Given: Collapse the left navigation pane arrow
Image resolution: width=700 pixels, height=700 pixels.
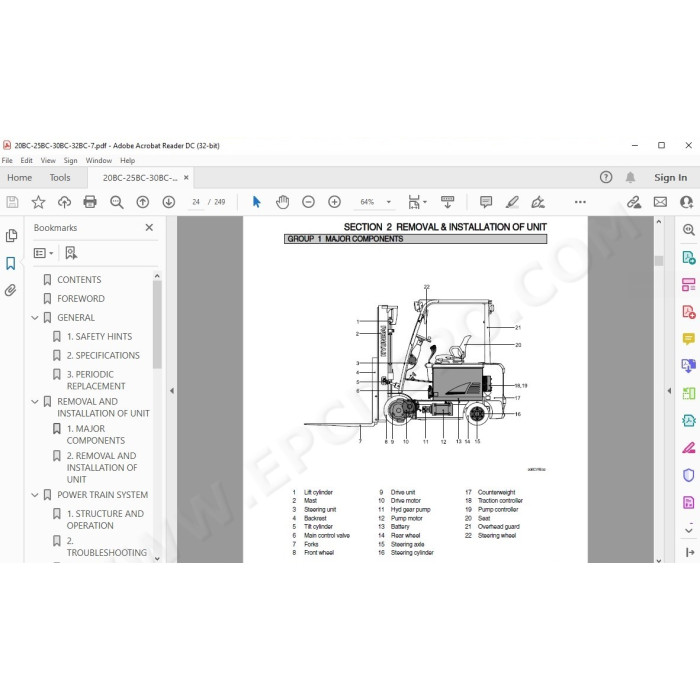Looking at the screenshot, I should (x=172, y=391).
